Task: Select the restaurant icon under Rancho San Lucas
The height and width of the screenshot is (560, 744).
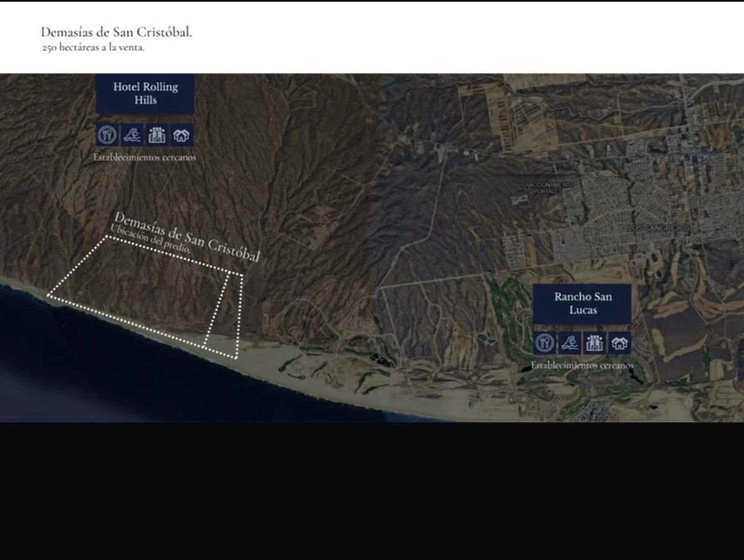Action: click(x=544, y=342)
